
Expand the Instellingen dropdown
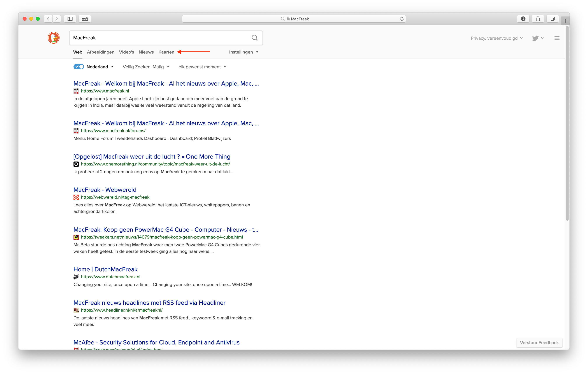tap(243, 52)
